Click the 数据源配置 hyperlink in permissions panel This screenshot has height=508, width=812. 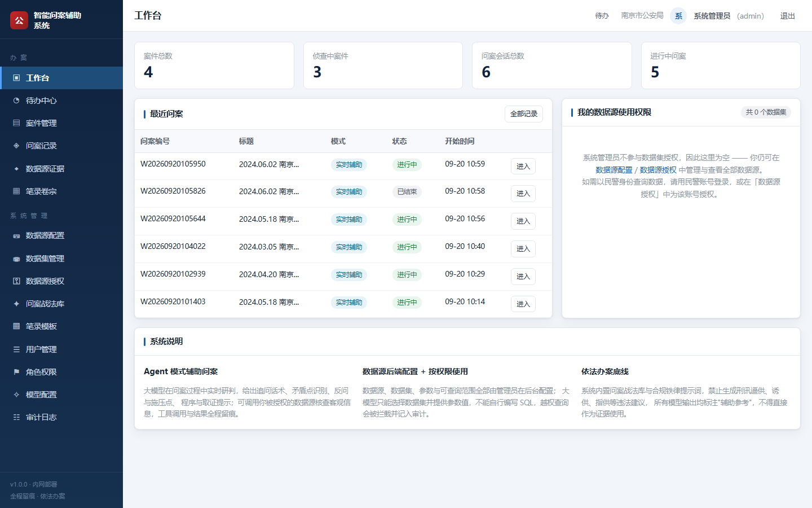tap(614, 170)
